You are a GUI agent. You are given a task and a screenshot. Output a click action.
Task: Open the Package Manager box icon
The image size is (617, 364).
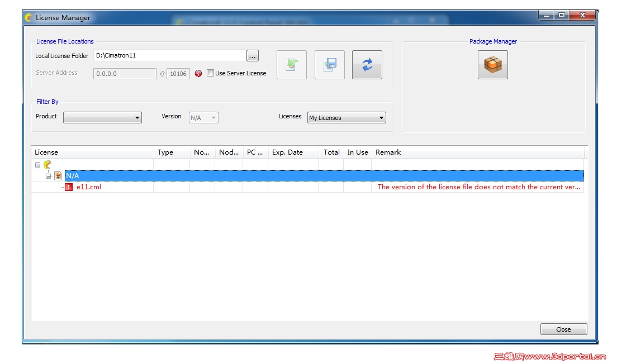(x=493, y=65)
